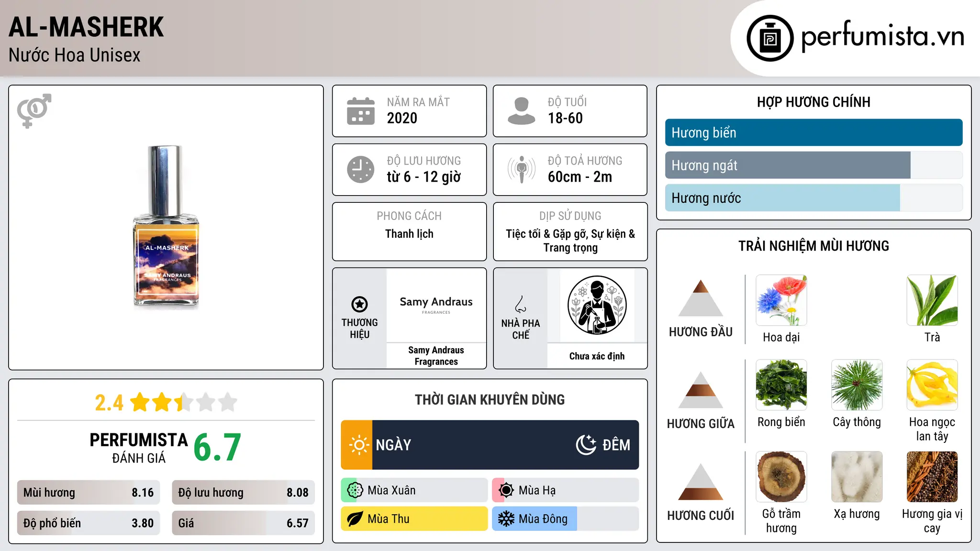The image size is (980, 551).
Task: Click the Độ lưu hương 8.08 score bar
Action: [x=243, y=493]
